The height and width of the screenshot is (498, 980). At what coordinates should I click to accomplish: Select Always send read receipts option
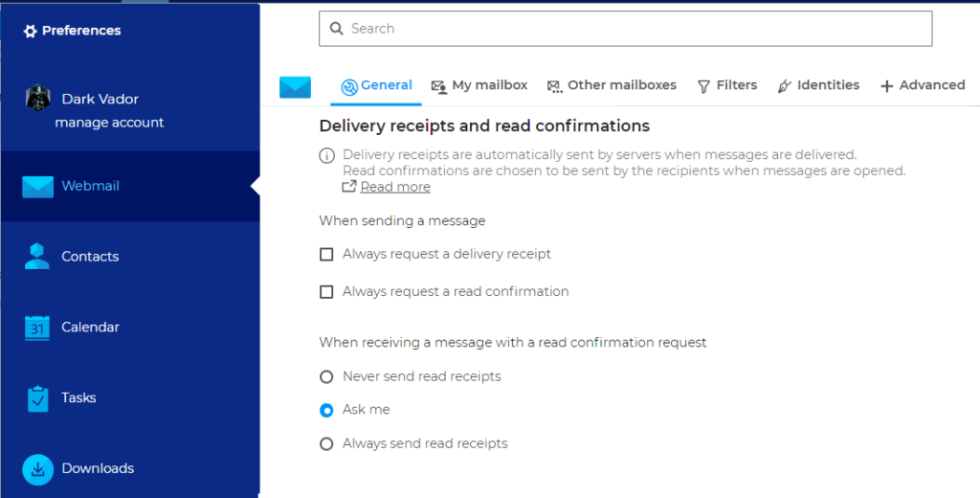tap(326, 444)
